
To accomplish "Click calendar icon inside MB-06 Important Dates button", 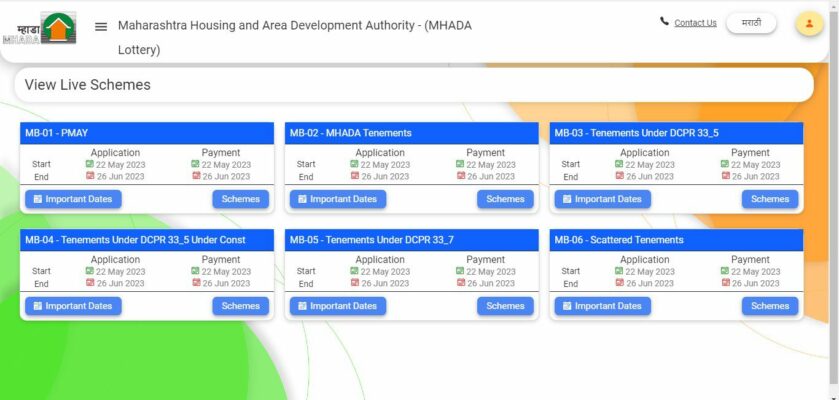I will 567,306.
